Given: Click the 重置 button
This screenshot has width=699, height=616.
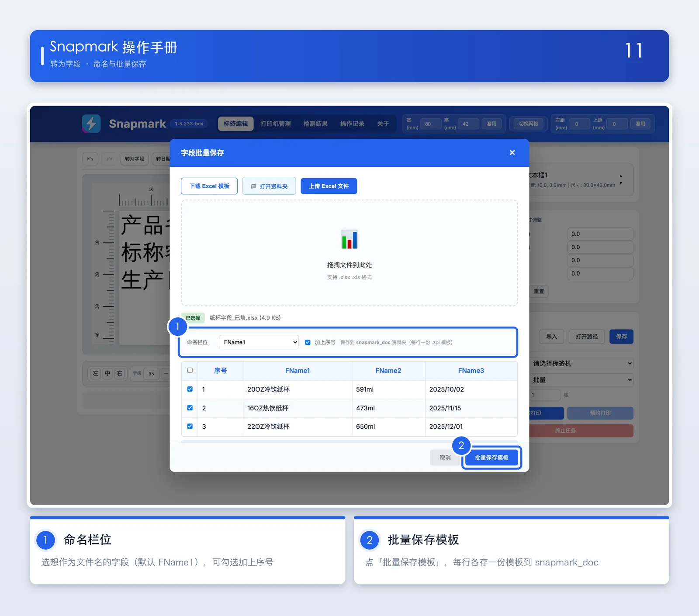Looking at the screenshot, I should [539, 291].
